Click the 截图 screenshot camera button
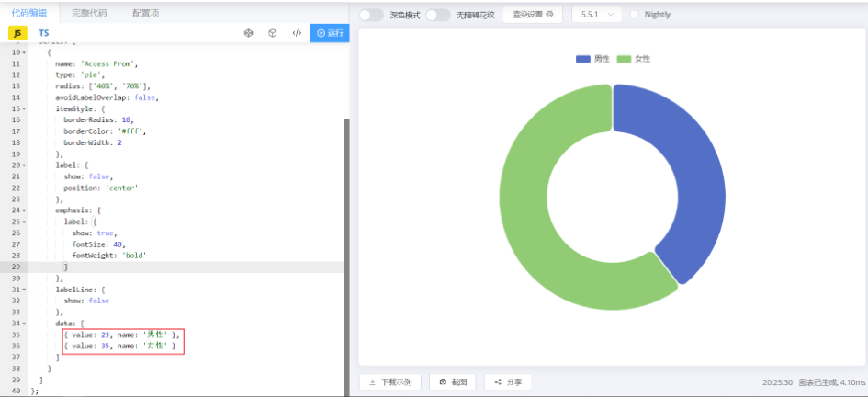This screenshot has width=868, height=398. coord(453,381)
